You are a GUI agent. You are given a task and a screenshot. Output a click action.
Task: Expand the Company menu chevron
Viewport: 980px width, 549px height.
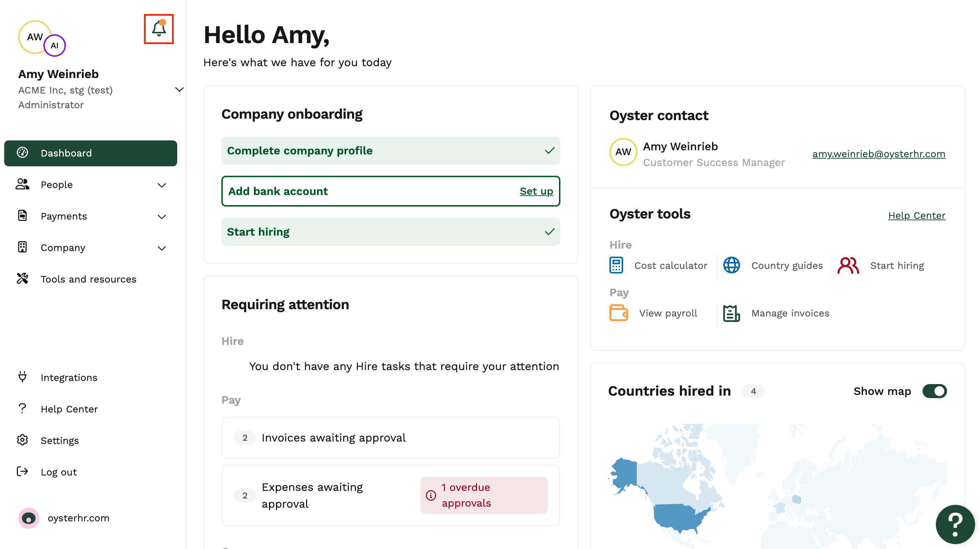coord(162,248)
